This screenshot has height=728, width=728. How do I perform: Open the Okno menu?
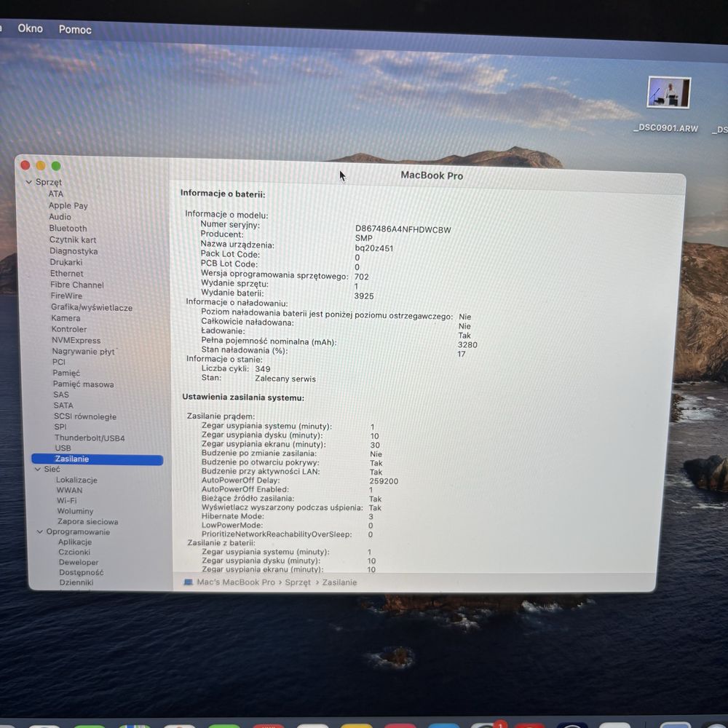(30, 28)
